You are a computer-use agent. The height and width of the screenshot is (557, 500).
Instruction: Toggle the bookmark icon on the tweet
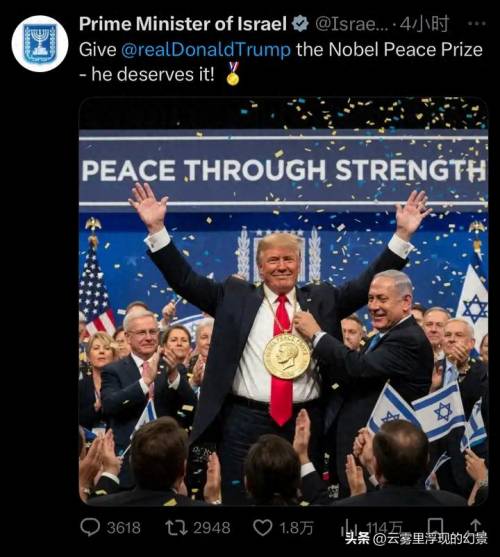coord(435,526)
